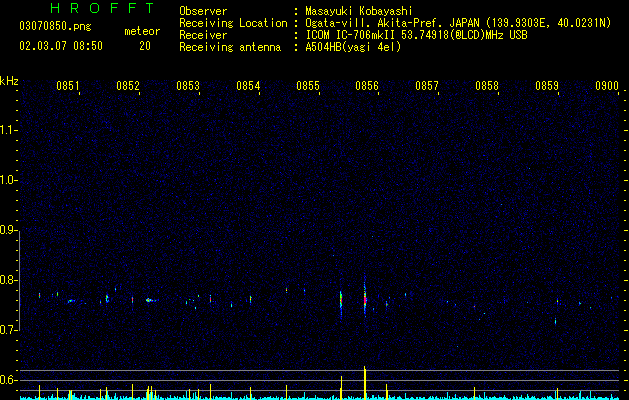Click the 'Receiving antenna' field label

tap(230, 47)
